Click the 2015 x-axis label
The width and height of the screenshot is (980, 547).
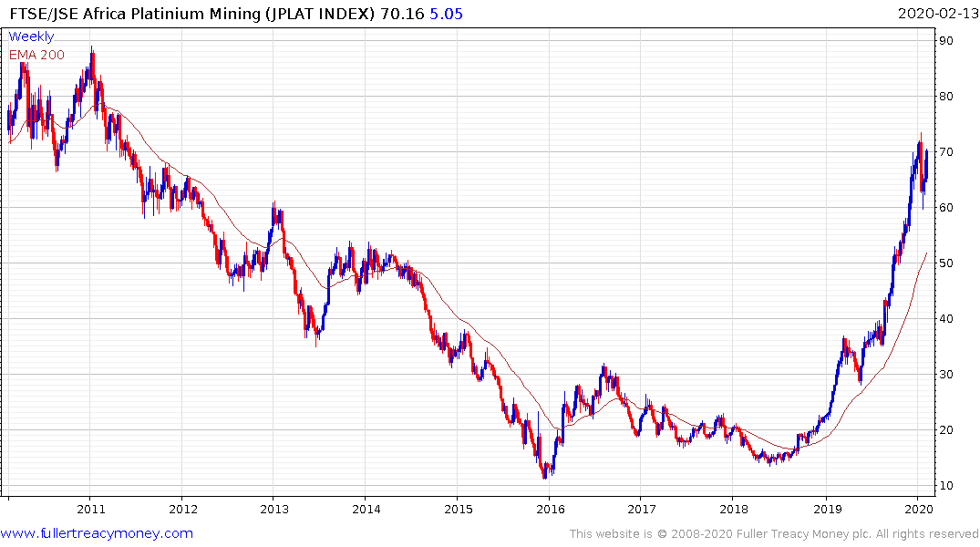(459, 509)
